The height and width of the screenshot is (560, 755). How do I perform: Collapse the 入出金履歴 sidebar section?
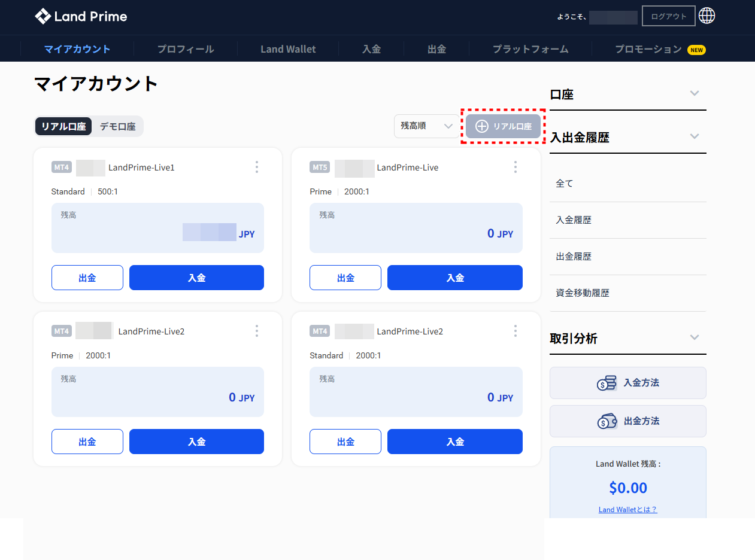point(695,136)
